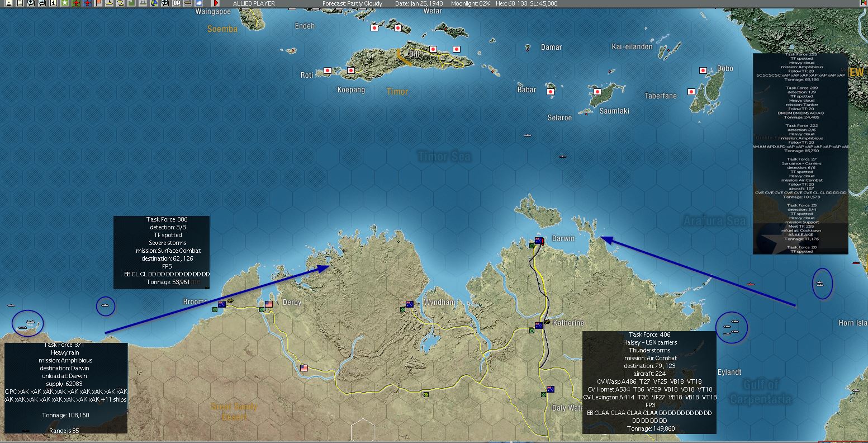Click the 'Timor Sea' map label
Viewport: 868px width, 443px height.
click(444, 157)
